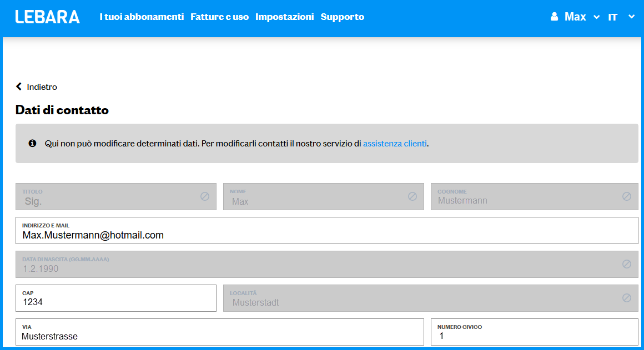Click the user profile icon

554,17
